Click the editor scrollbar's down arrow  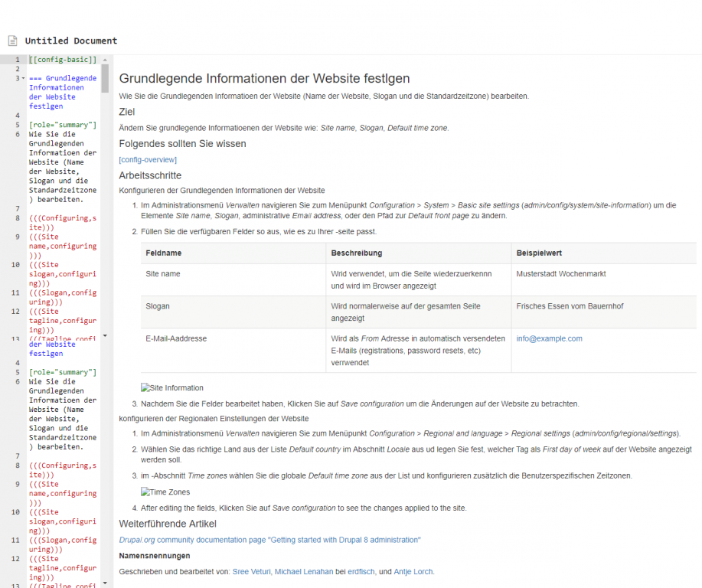(105, 335)
